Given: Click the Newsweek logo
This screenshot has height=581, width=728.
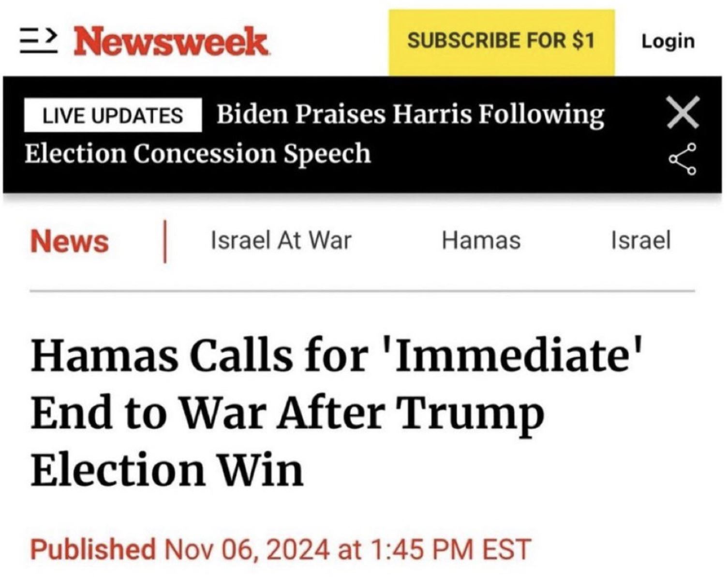Looking at the screenshot, I should pos(171,41).
